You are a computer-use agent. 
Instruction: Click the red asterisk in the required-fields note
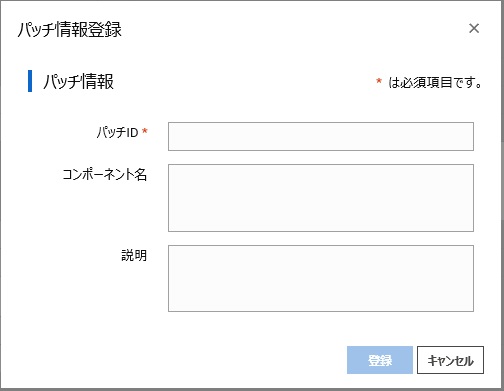tap(379, 81)
